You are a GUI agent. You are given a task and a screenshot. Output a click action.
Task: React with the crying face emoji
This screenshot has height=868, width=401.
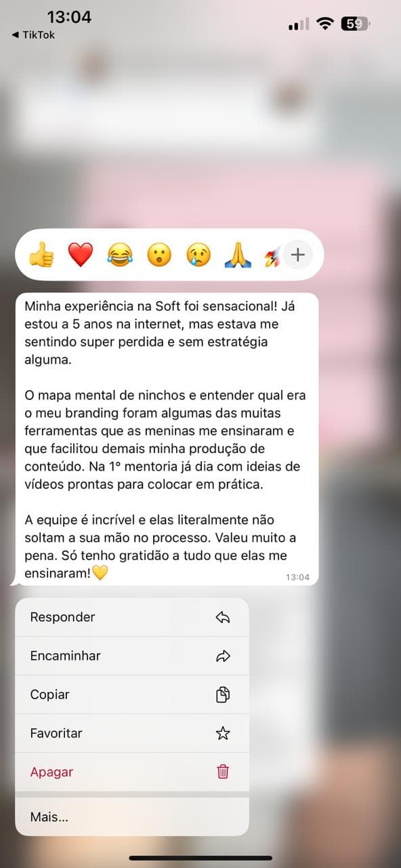point(198,256)
